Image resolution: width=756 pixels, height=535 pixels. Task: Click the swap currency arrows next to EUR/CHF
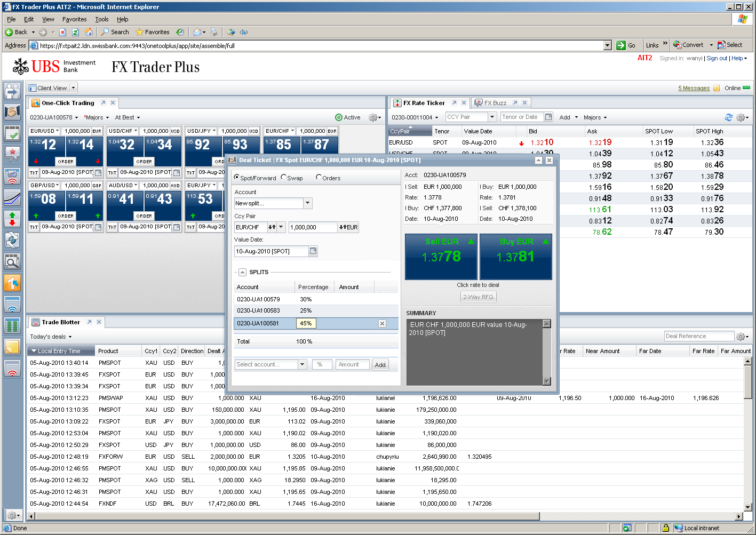click(x=272, y=227)
